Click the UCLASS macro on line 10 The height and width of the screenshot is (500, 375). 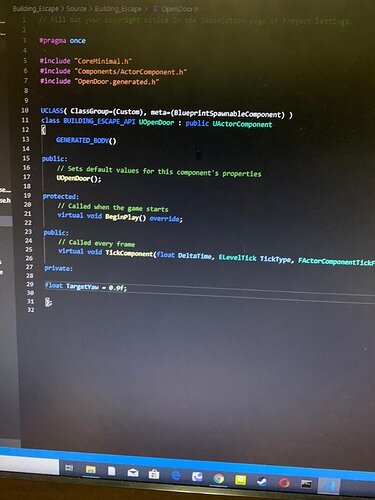52,110
